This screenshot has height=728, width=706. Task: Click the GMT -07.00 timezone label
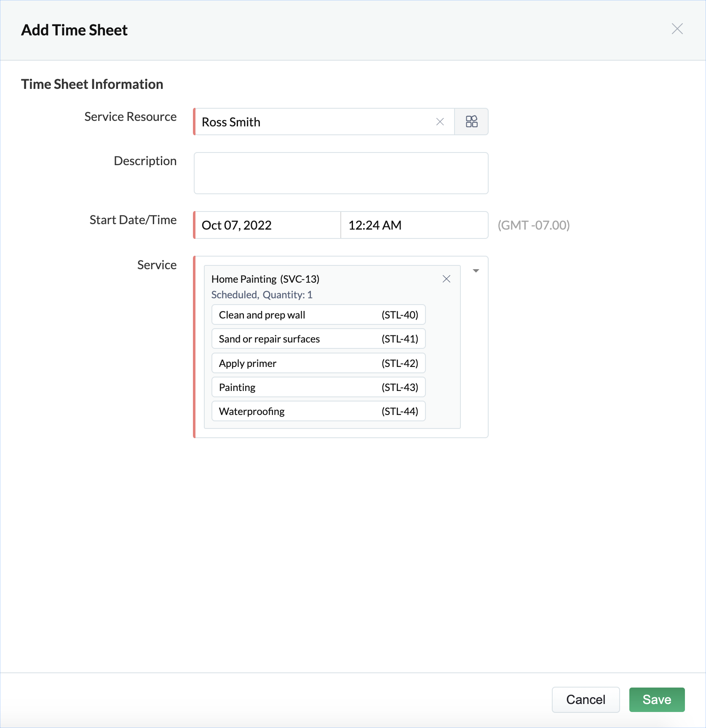coord(534,225)
